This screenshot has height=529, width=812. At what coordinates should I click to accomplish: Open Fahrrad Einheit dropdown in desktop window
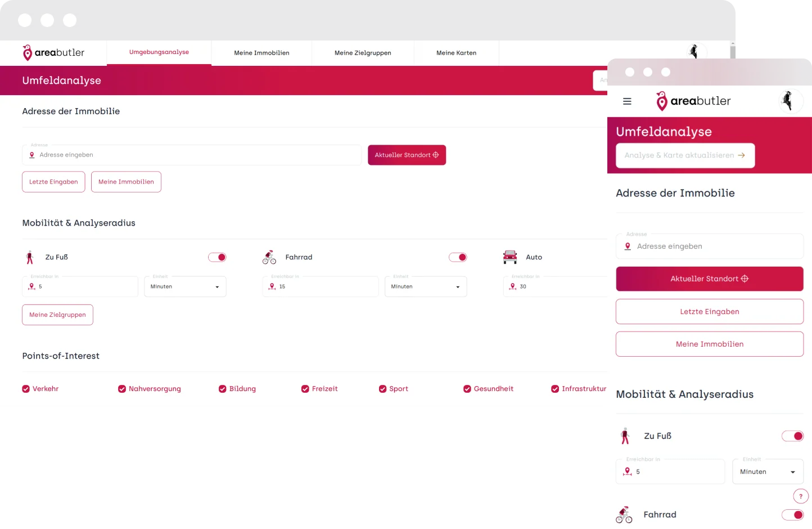(426, 286)
